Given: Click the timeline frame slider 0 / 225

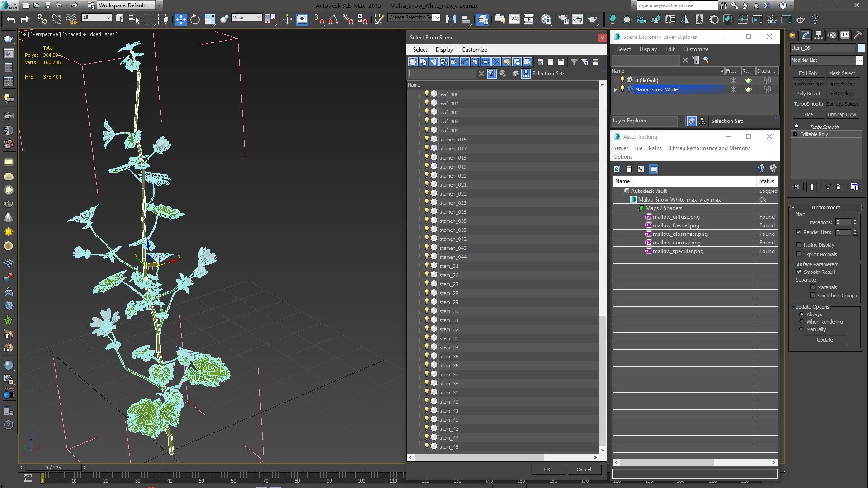Looking at the screenshot, I should click(53, 468).
